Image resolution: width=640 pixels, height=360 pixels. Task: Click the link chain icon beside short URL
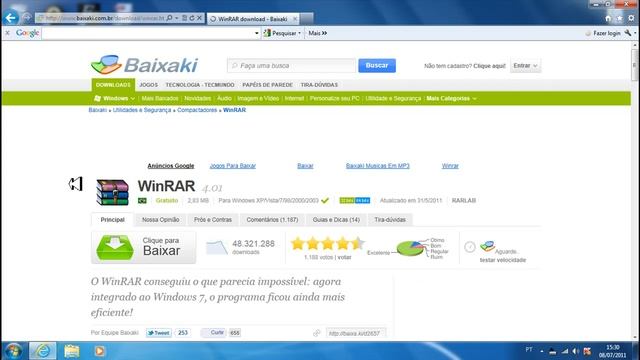(317, 333)
